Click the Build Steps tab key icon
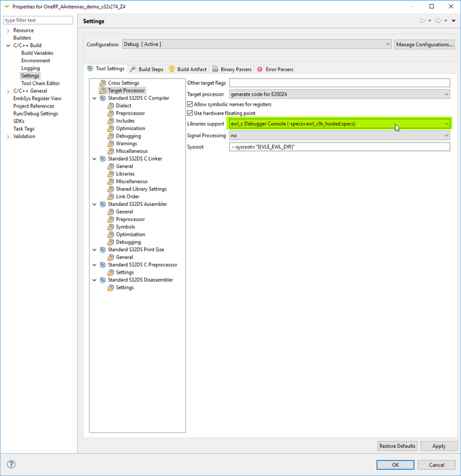 (x=133, y=69)
